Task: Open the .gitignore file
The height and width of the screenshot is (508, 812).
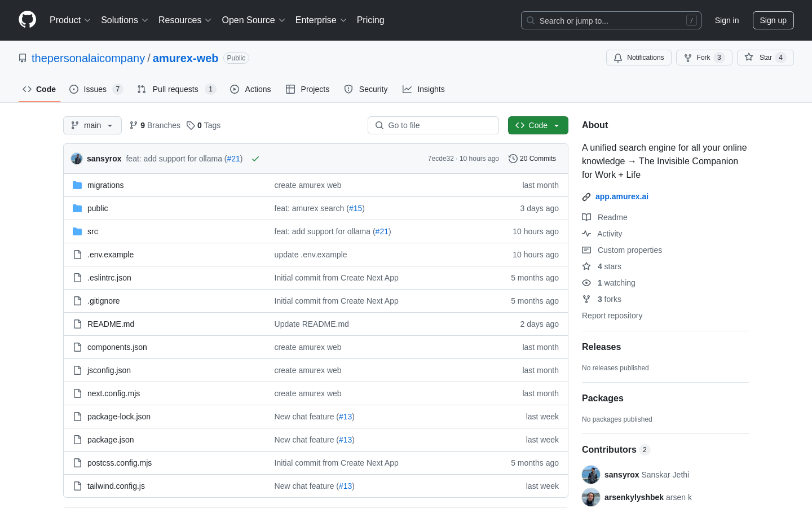Action: (104, 301)
